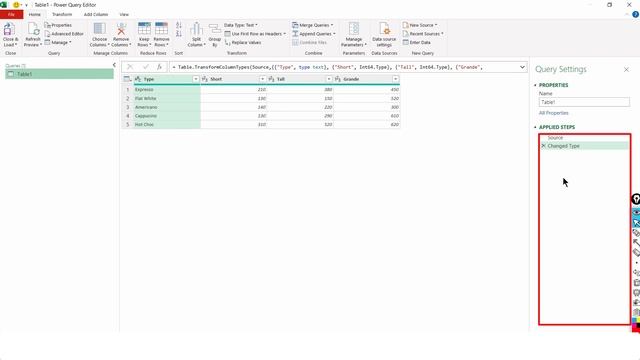Screen dimensions: 640x360
Task: Switch to the Add Column tab
Action: pyautogui.click(x=96, y=14)
